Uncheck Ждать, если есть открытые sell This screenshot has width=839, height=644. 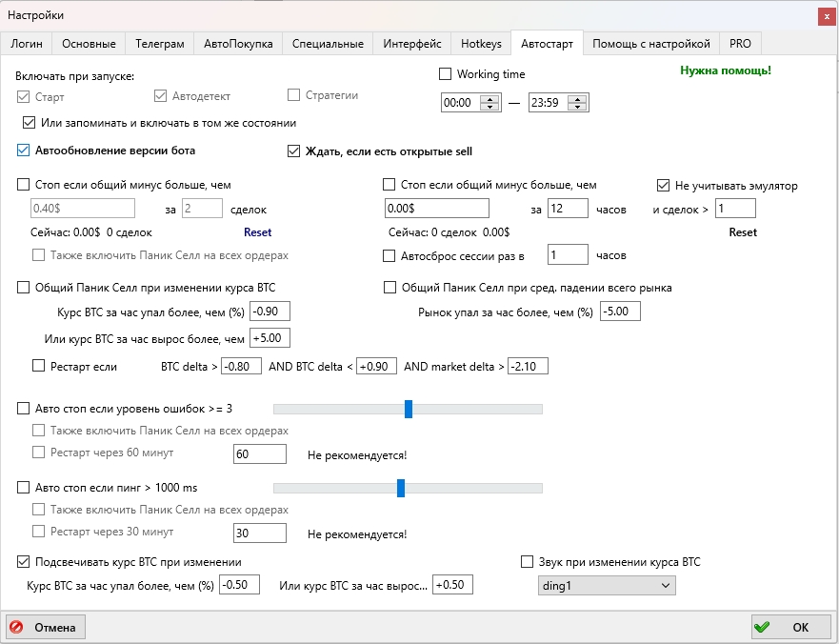point(294,151)
